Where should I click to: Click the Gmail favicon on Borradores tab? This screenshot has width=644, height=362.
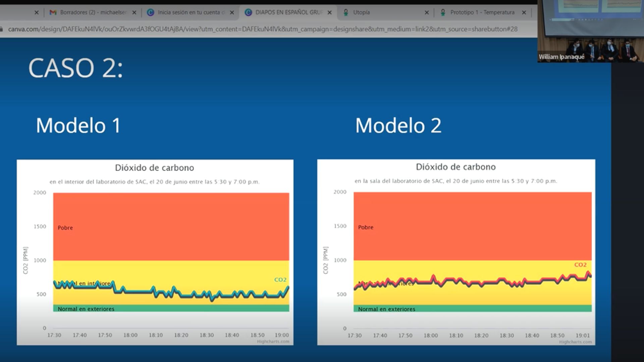53,12
